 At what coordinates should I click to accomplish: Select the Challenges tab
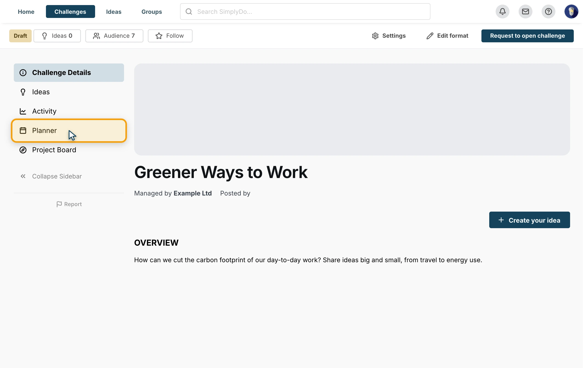pyautogui.click(x=70, y=12)
